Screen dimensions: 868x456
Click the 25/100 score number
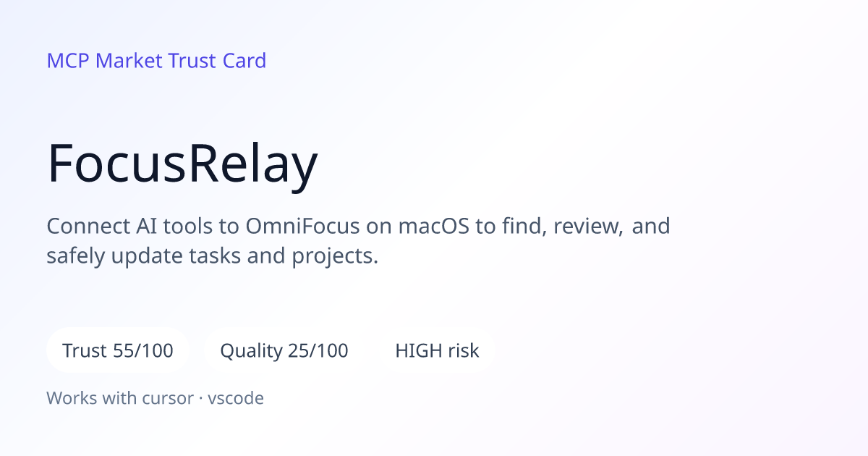pos(318,351)
